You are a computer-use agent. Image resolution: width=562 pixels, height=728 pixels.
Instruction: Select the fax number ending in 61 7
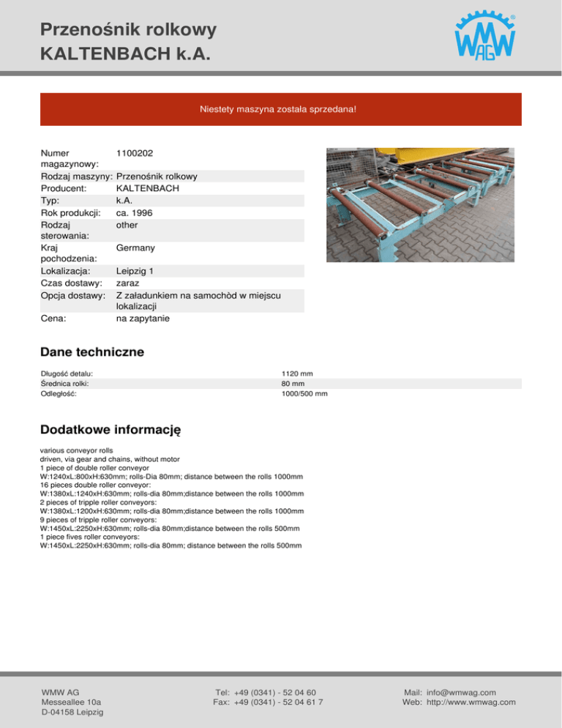tap(279, 702)
